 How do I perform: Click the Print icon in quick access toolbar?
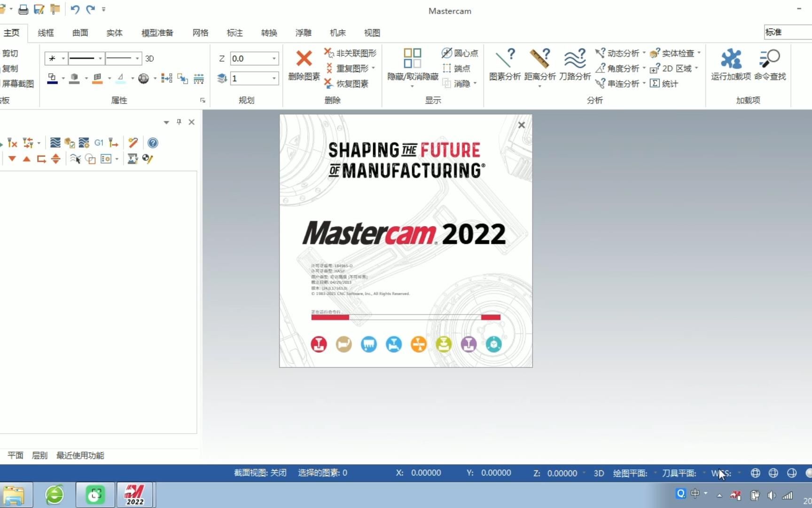point(23,9)
